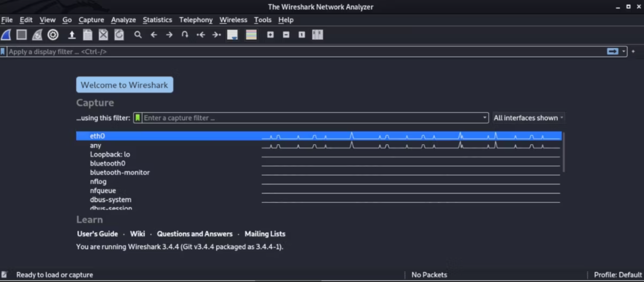Image resolution: width=644 pixels, height=282 pixels.
Task: Expand the capture filter history dropdown
Action: [x=484, y=118]
